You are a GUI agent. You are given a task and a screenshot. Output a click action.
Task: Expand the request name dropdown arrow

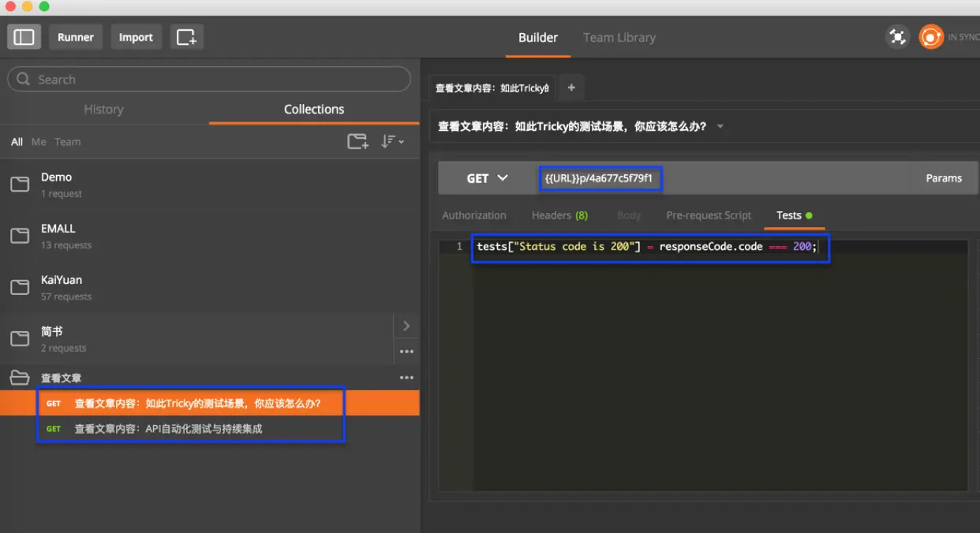[x=720, y=126]
